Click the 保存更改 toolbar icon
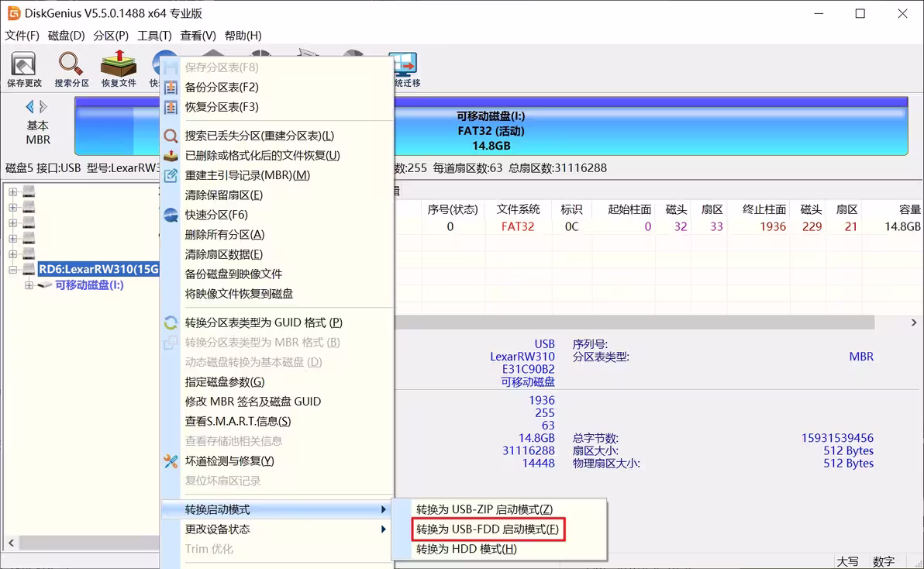 tap(24, 69)
